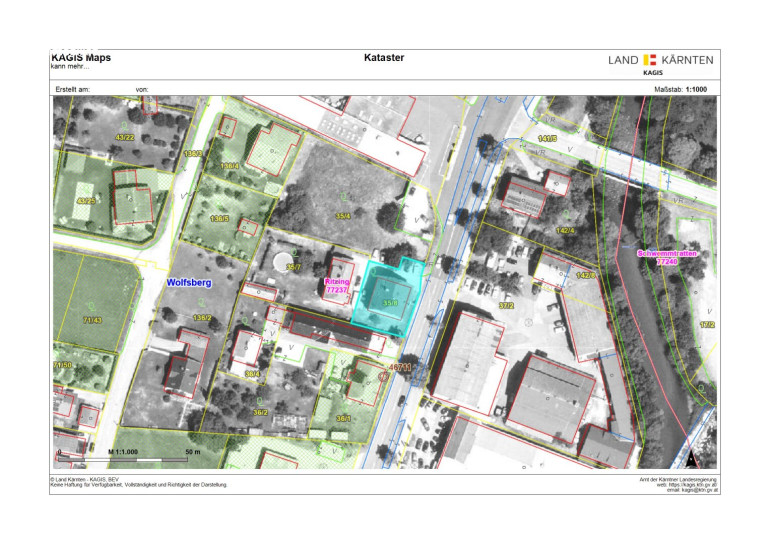Click the Erstellt am field
The image size is (770, 544).
(x=71, y=89)
